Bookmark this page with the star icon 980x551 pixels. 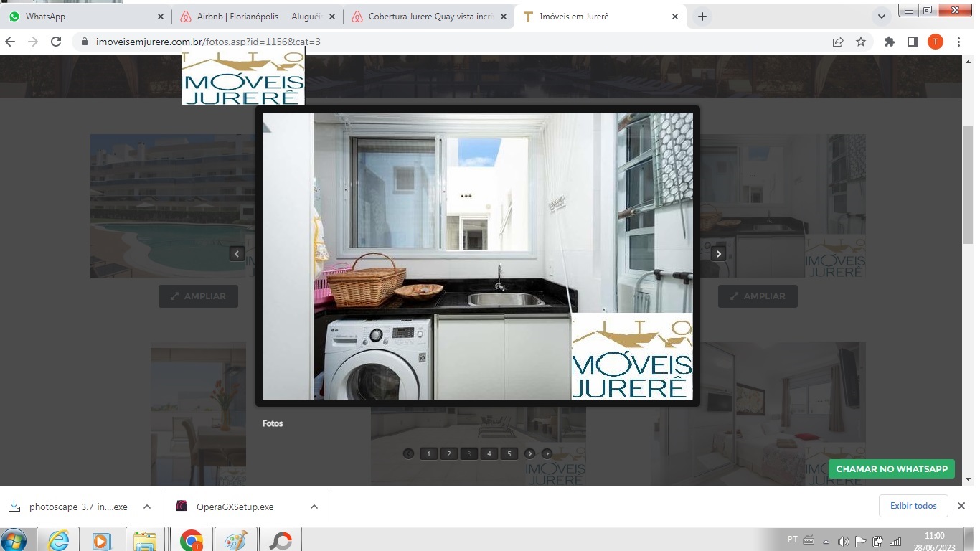[861, 42]
